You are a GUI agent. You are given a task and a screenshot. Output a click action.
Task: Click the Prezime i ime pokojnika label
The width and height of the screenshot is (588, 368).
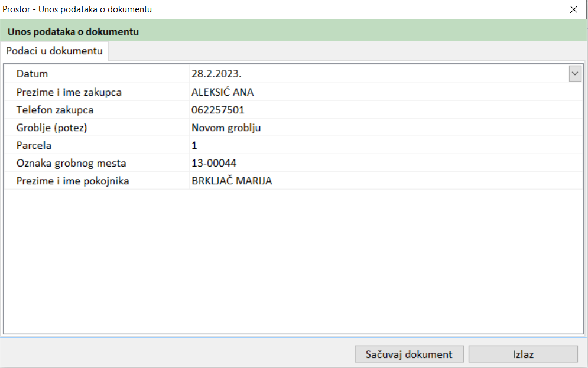[x=73, y=181]
